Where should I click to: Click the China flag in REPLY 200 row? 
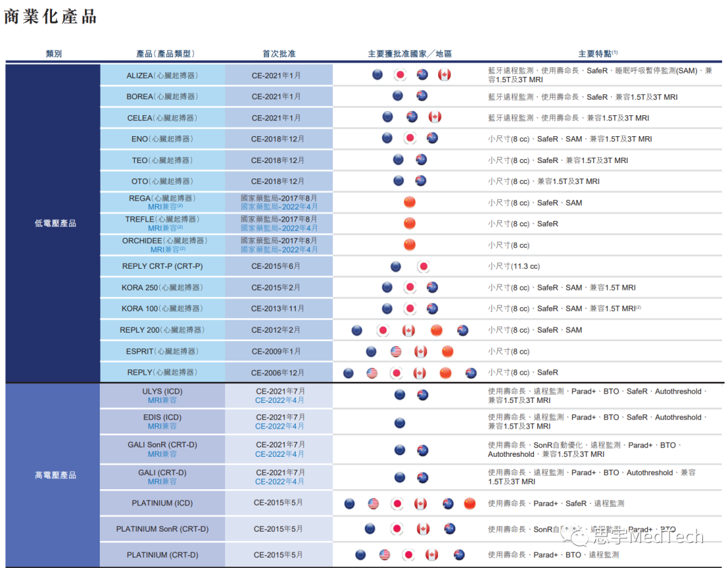tap(436, 330)
